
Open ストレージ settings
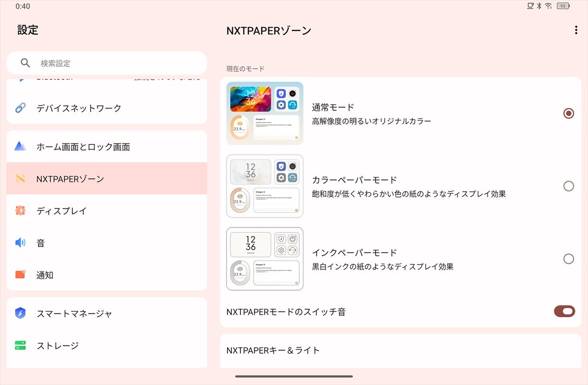(x=107, y=345)
